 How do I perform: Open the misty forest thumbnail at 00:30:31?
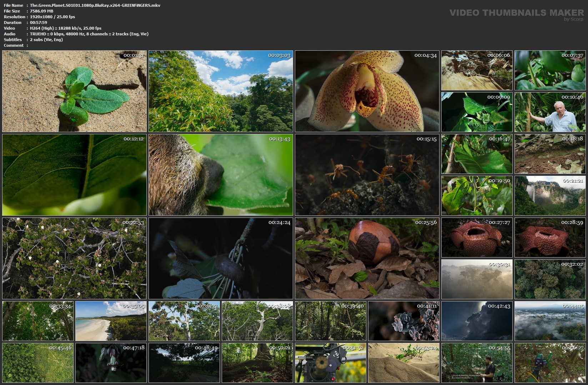pos(477,279)
